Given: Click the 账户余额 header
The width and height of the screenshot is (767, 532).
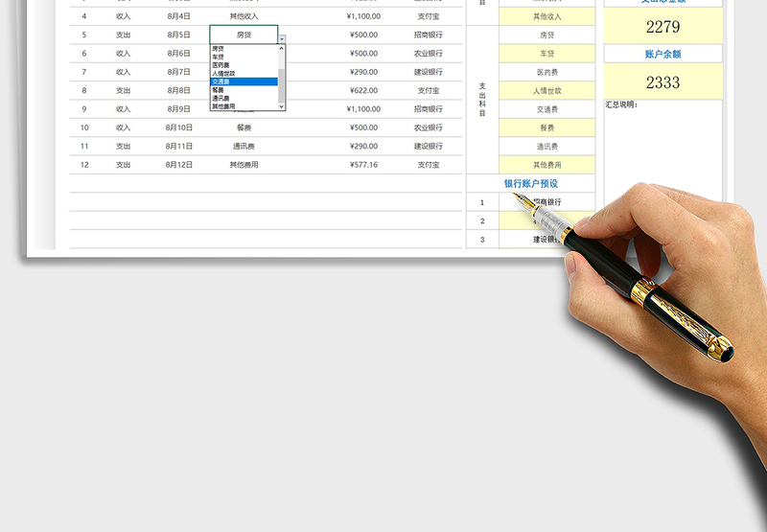Looking at the screenshot, I should coord(662,54).
